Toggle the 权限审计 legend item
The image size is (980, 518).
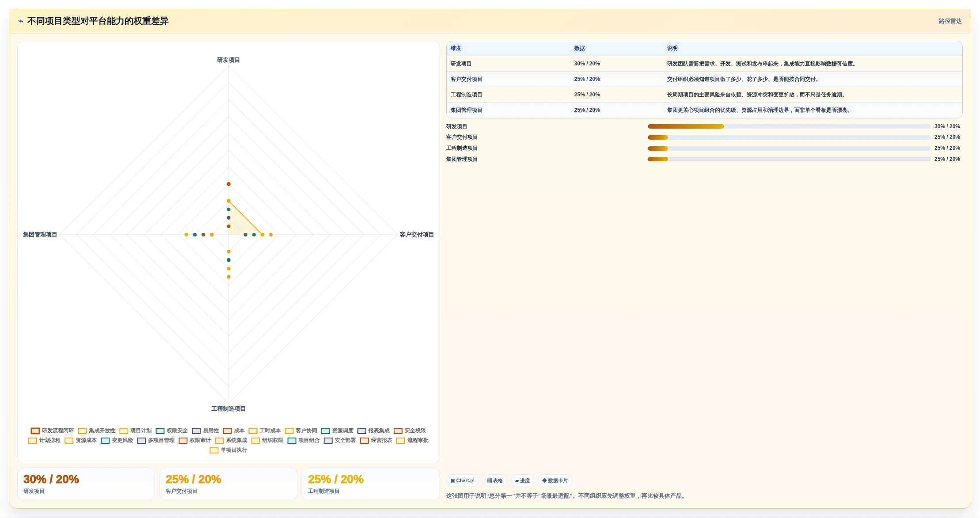(194, 440)
